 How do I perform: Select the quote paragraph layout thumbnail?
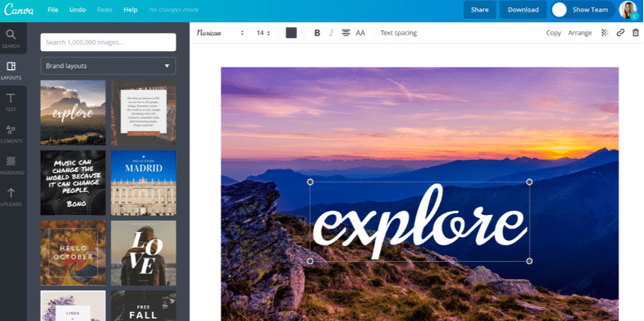(x=143, y=112)
